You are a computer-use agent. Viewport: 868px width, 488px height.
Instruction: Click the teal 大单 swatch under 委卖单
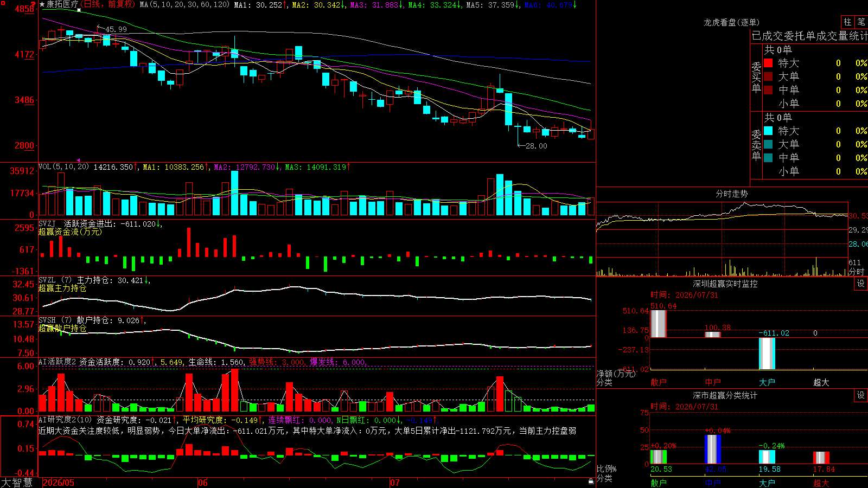pos(768,144)
